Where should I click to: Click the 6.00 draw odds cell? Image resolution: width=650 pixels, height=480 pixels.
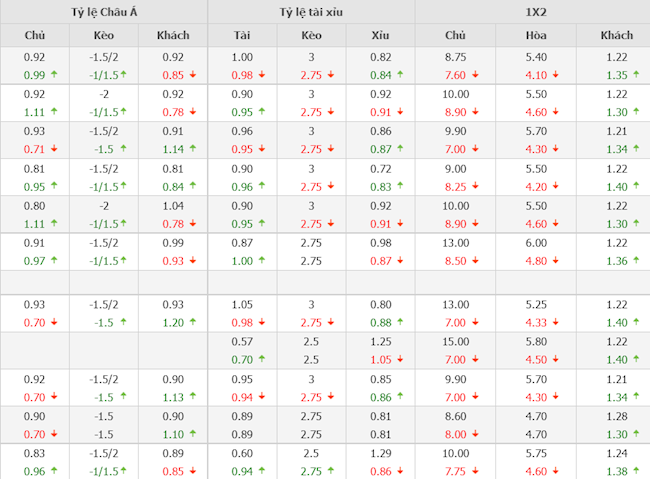[536, 243]
